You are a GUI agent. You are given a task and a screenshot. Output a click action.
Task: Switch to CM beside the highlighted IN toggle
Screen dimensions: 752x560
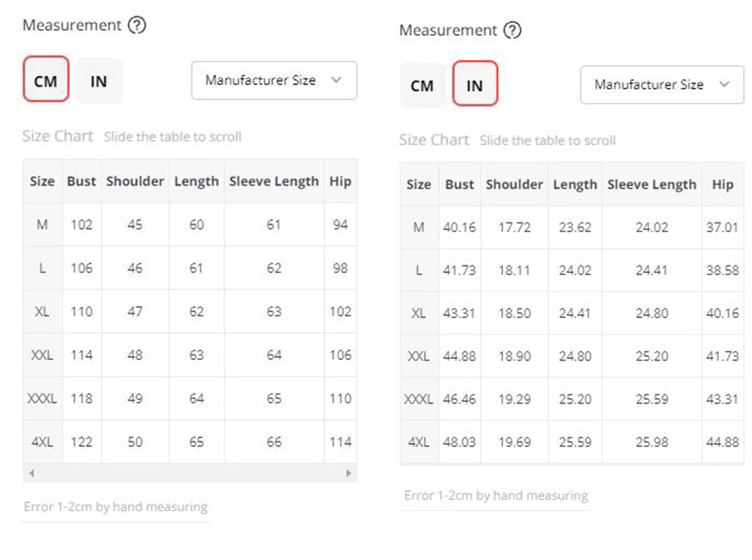(x=422, y=85)
